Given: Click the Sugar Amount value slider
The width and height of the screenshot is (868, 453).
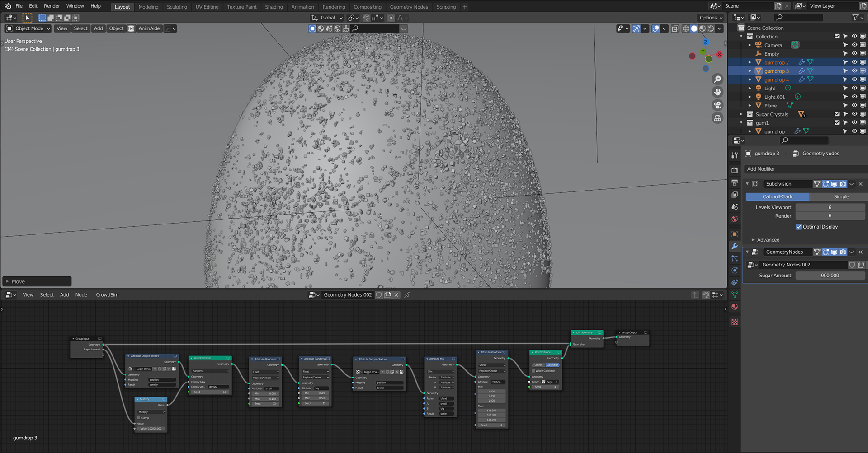Looking at the screenshot, I should (830, 276).
